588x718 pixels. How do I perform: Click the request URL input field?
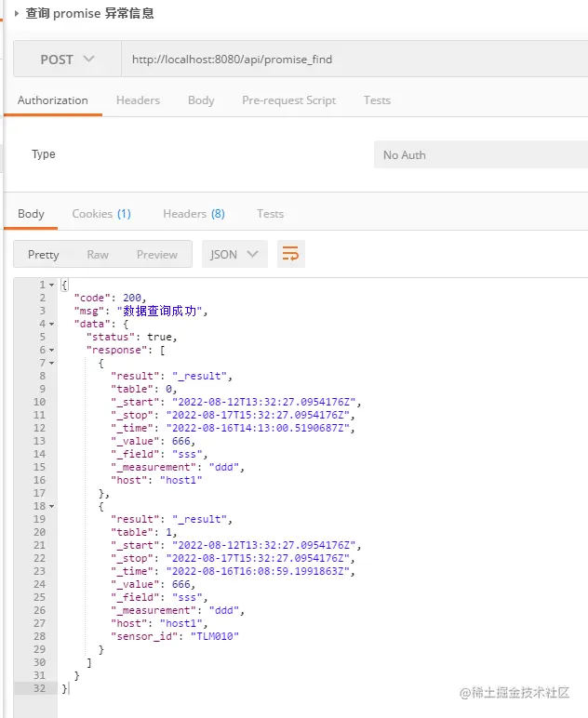tap(354, 60)
